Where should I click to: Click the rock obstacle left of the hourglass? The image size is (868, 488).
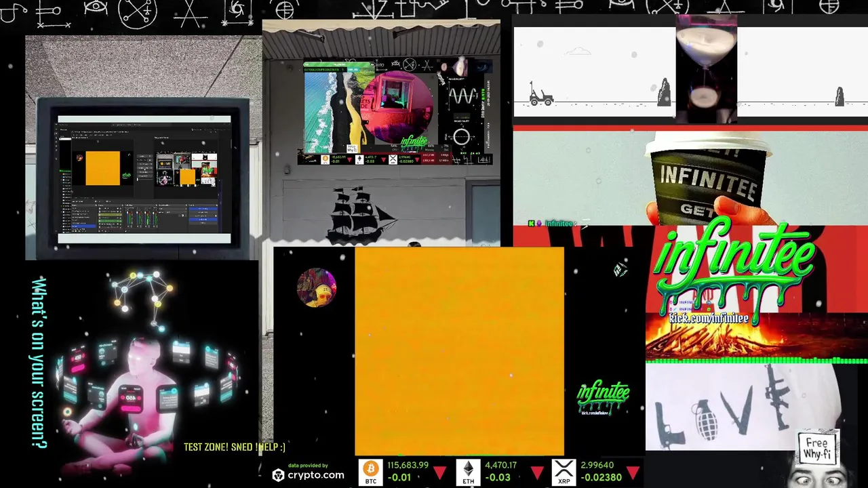[664, 92]
